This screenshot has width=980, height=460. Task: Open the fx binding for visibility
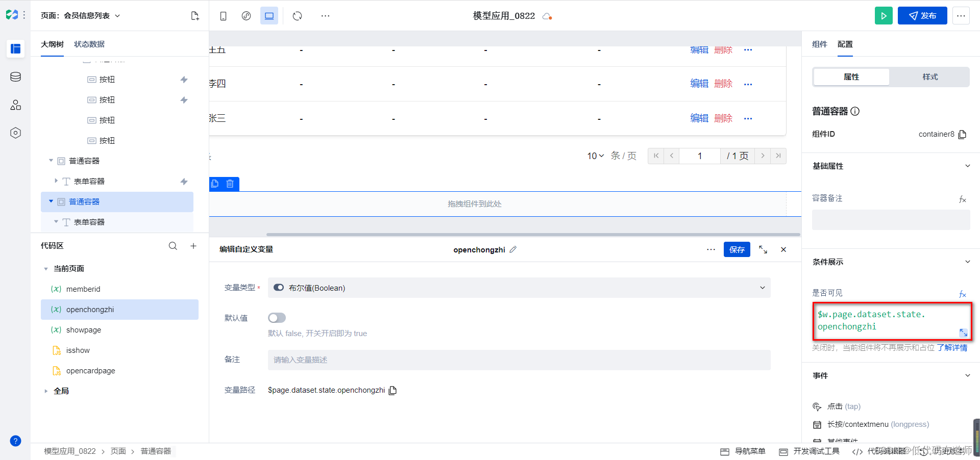point(963,294)
